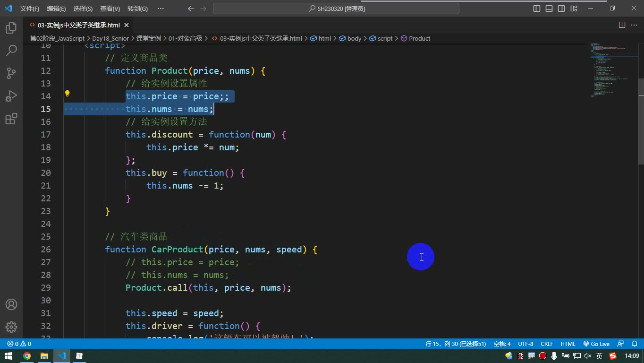Open the Manage gear icon
Image resolution: width=644 pixels, height=363 pixels.
click(11, 327)
